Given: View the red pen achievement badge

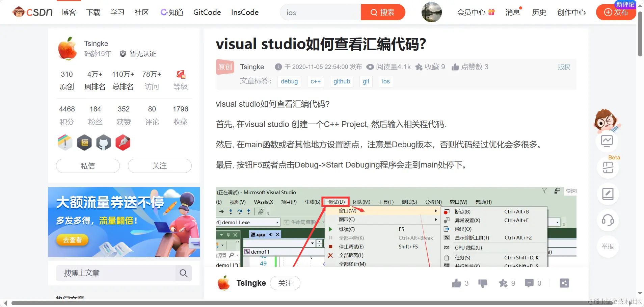Looking at the screenshot, I should (x=123, y=143).
